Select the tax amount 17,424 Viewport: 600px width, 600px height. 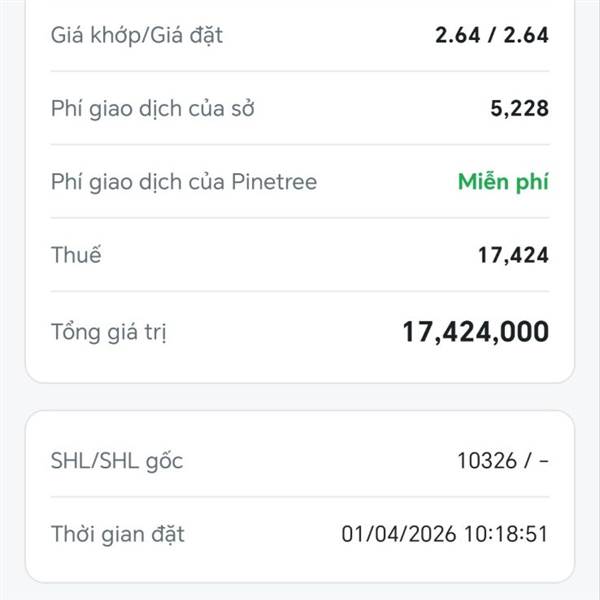click(x=513, y=255)
